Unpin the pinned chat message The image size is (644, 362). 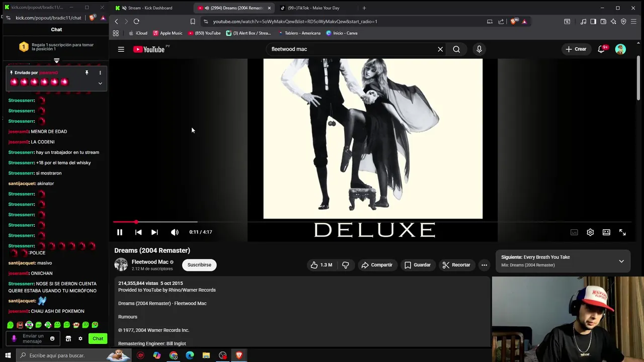(87, 73)
